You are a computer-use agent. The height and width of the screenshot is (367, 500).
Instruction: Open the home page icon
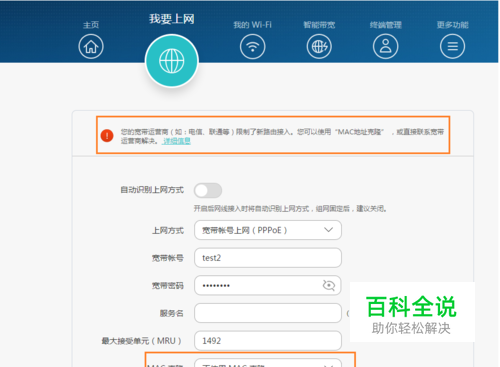point(91,47)
